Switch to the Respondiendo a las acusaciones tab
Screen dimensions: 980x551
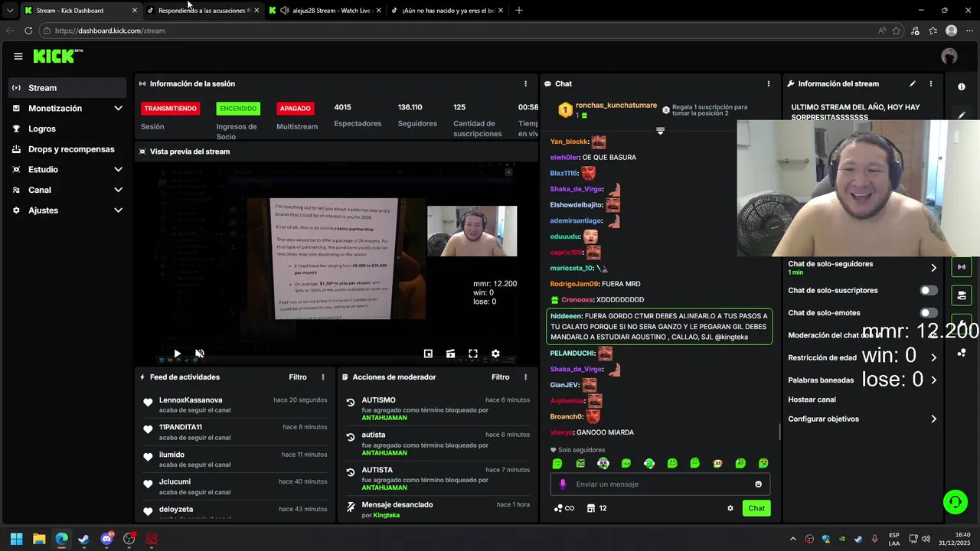203,11
